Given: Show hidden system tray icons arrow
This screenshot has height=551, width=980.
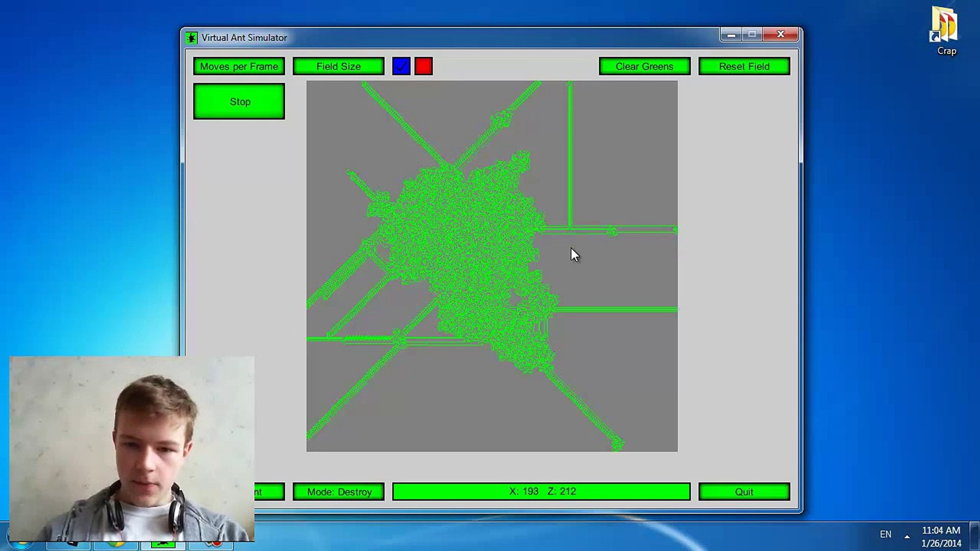Looking at the screenshot, I should pyautogui.click(x=907, y=536).
